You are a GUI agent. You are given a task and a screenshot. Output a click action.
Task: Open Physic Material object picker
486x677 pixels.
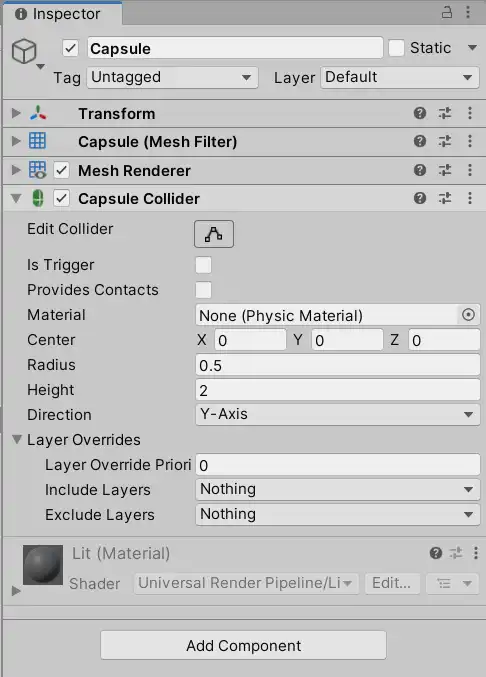pos(468,315)
